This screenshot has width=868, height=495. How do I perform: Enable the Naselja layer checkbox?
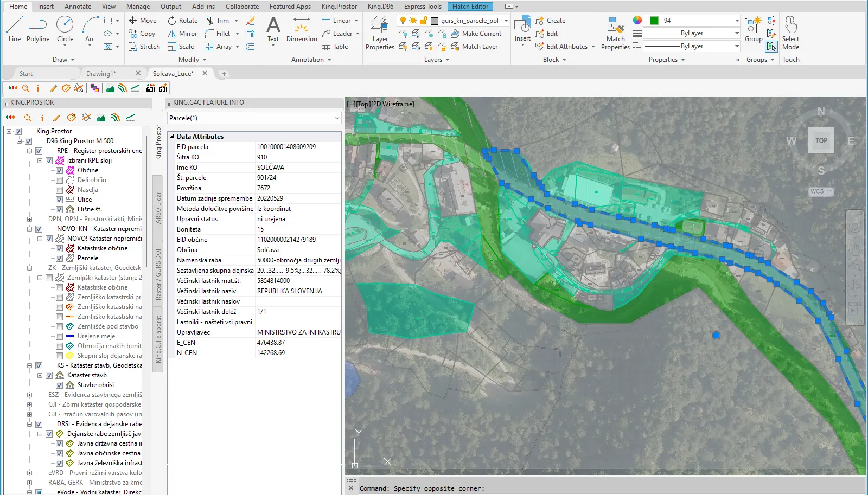(x=60, y=190)
